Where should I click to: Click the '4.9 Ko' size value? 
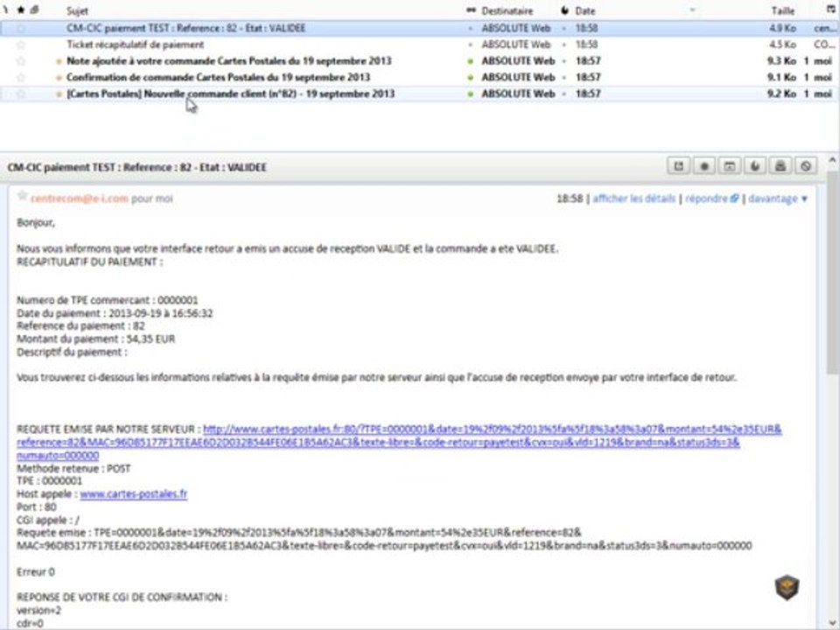[x=782, y=28]
